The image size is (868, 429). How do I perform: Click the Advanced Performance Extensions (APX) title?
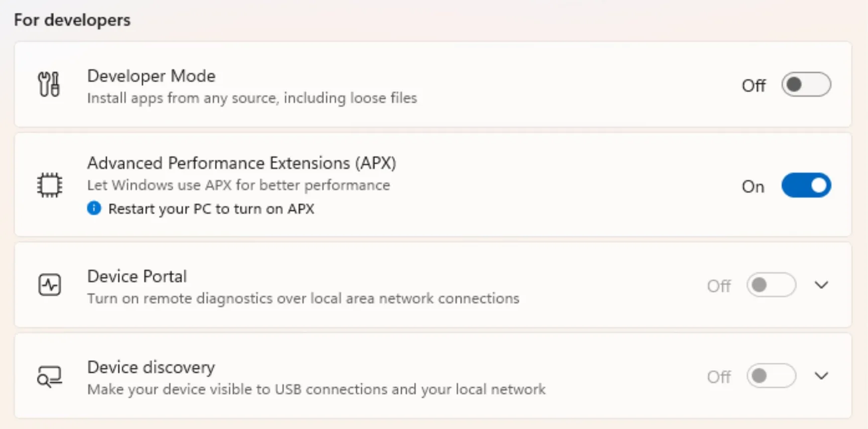[242, 163]
